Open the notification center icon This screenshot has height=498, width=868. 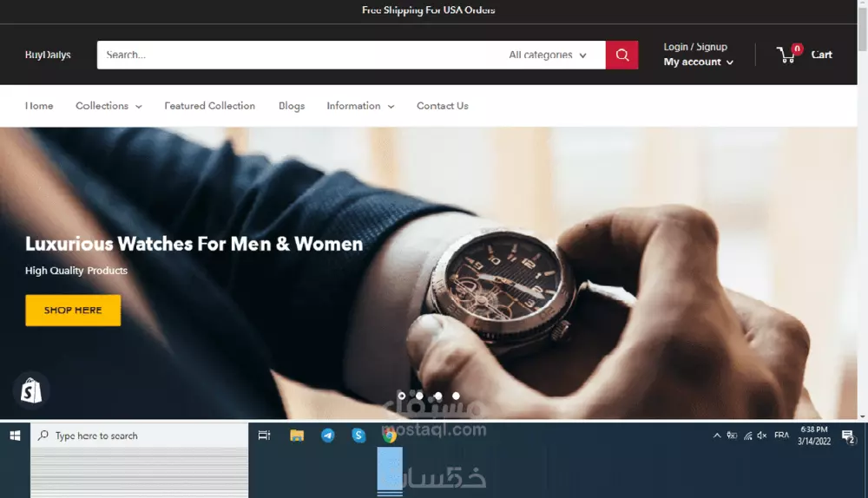(848, 436)
